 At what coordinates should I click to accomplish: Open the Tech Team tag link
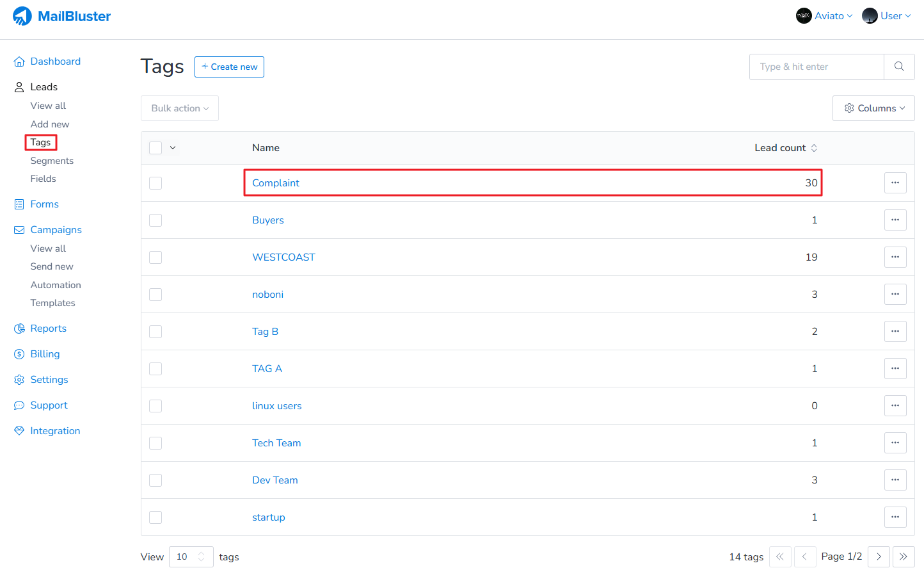pos(276,443)
